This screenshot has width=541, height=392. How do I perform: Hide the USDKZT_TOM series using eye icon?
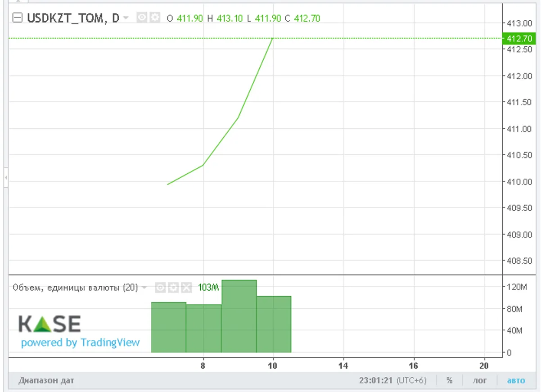(142, 18)
